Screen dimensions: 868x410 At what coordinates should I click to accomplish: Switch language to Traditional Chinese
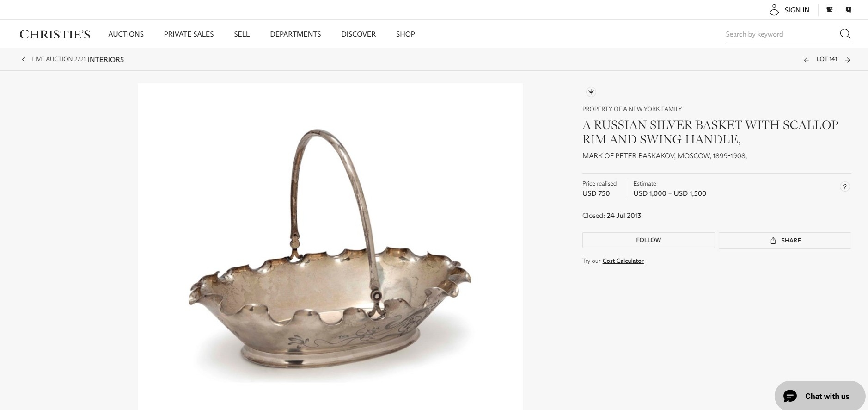[829, 10]
